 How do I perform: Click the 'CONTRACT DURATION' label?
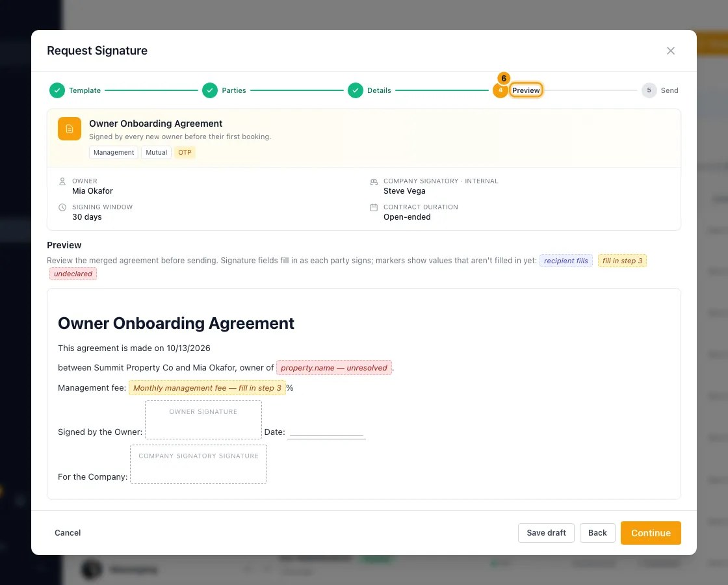pyautogui.click(x=421, y=207)
